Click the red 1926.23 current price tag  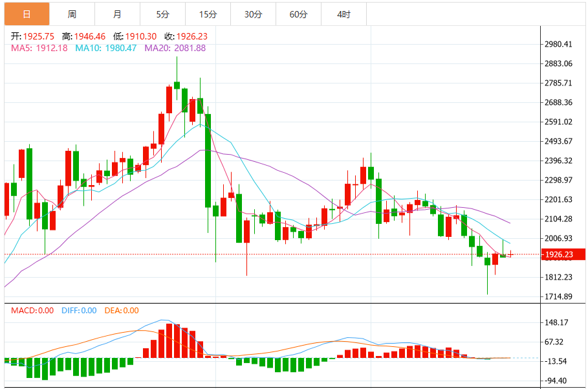click(563, 254)
